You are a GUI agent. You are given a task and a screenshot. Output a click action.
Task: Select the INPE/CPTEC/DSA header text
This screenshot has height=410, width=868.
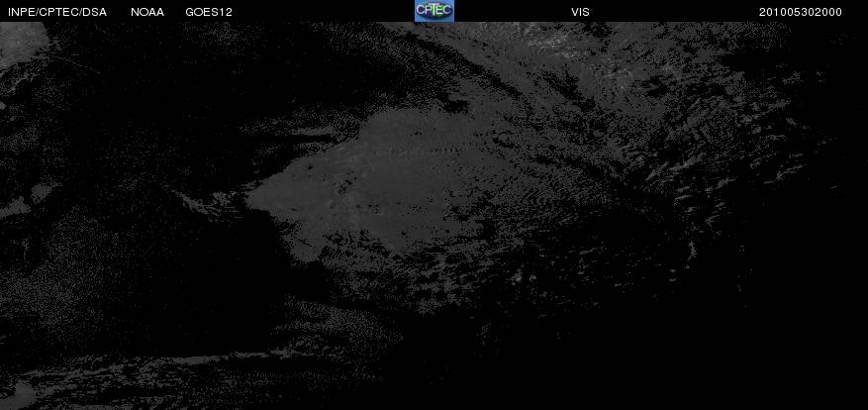(57, 12)
